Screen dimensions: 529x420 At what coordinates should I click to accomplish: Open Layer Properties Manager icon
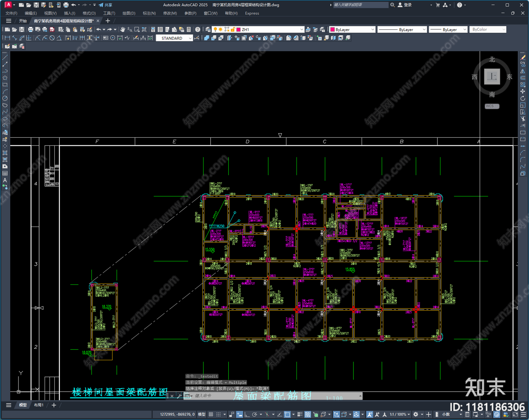(208, 29)
